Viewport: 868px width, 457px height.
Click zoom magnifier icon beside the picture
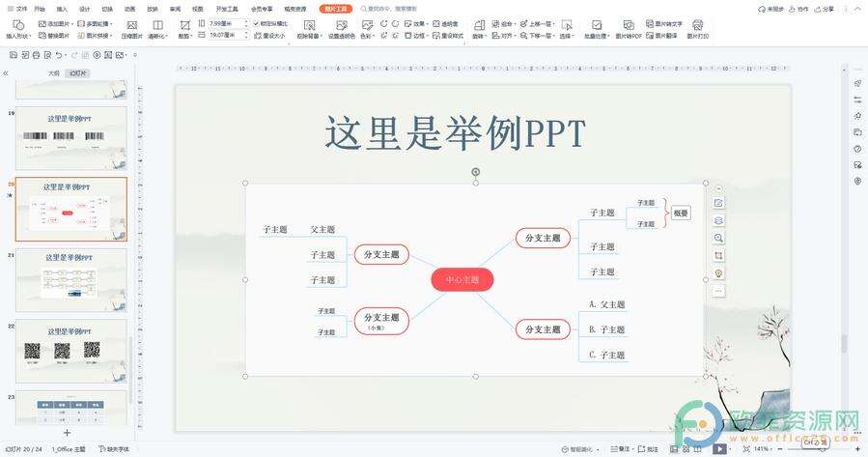point(718,239)
